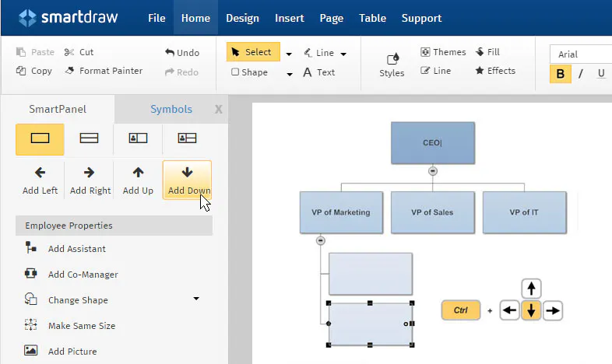Open Line style option beside Styles
The height and width of the screenshot is (364, 612).
click(435, 71)
